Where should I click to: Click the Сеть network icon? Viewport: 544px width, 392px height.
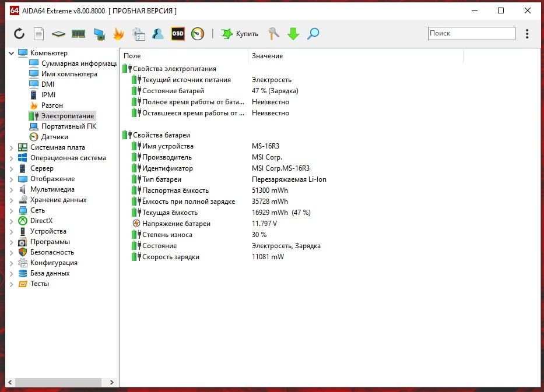pos(23,210)
